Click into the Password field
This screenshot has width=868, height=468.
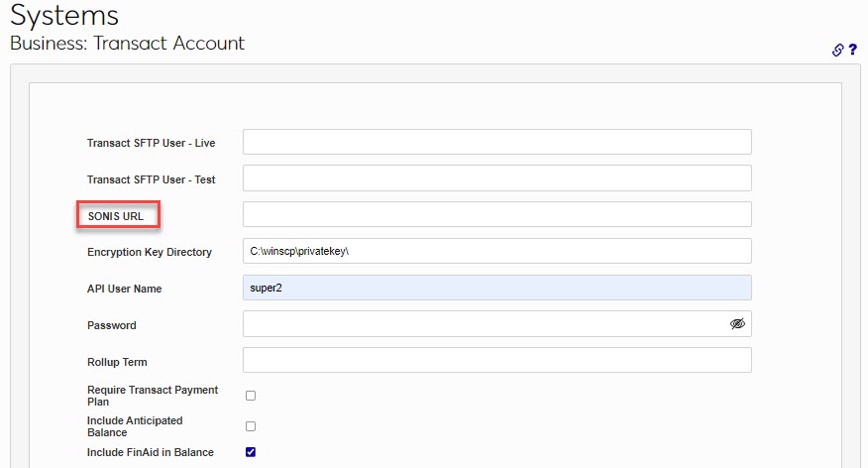pos(497,324)
